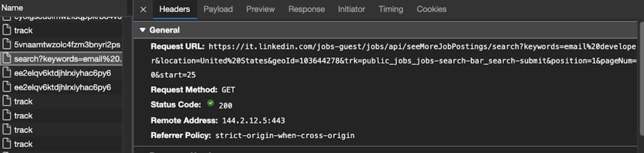
Task: Click the green status code icon
Action: 210,103
